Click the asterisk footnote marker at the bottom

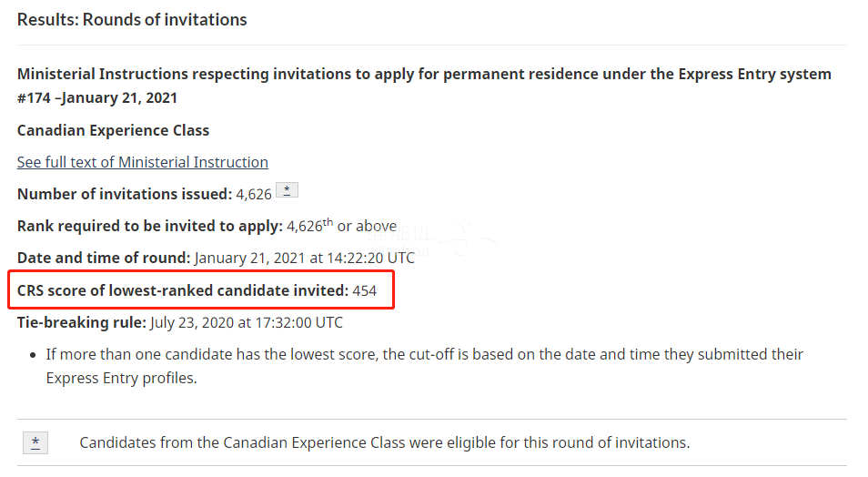(x=35, y=442)
